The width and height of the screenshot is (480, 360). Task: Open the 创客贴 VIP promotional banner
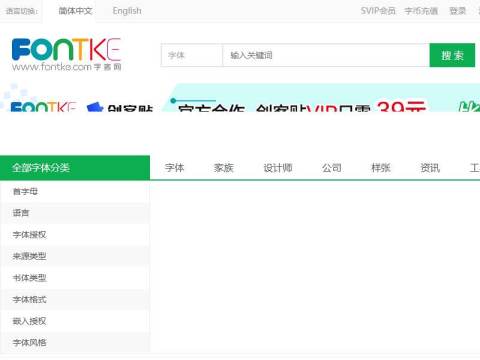tap(240, 97)
